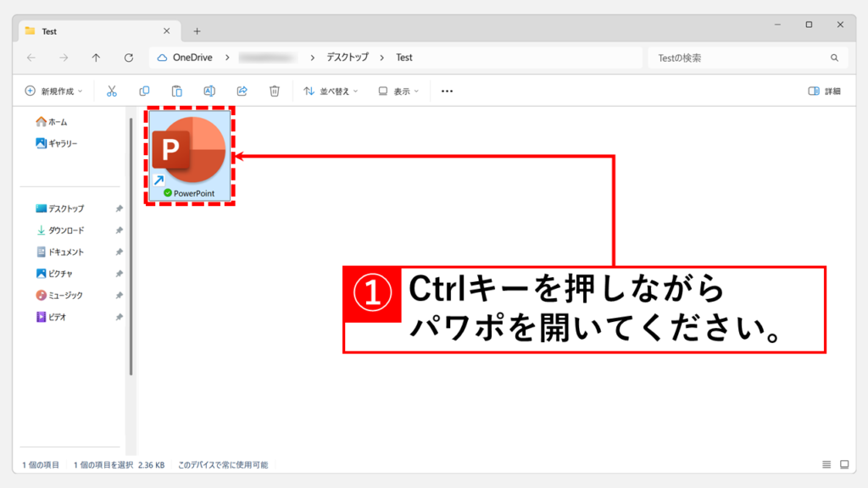This screenshot has width=868, height=488.
Task: Unpin ダウンロード using its pin icon
Action: pos(119,230)
